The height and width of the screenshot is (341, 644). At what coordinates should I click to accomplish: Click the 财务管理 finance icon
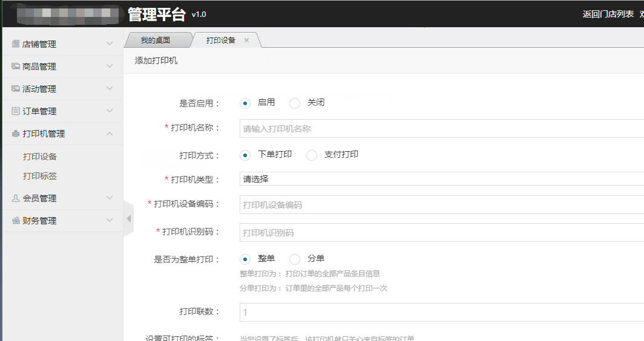(16, 220)
